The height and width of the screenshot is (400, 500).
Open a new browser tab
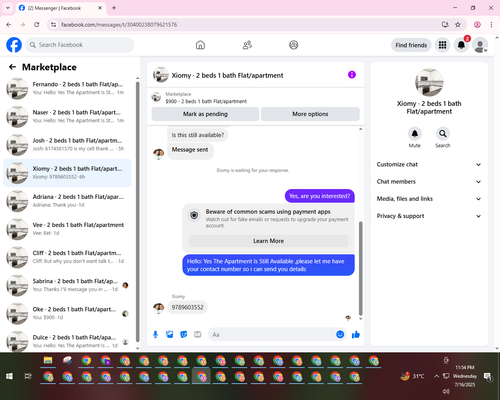[x=114, y=8]
